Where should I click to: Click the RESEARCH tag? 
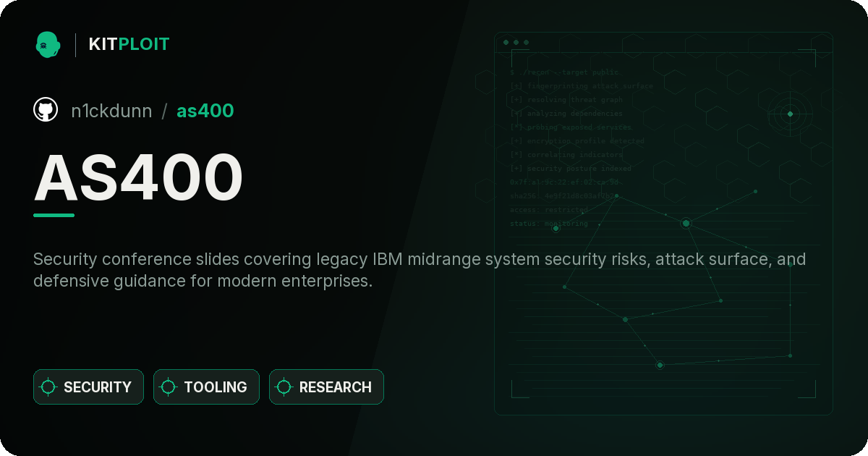[x=326, y=387]
